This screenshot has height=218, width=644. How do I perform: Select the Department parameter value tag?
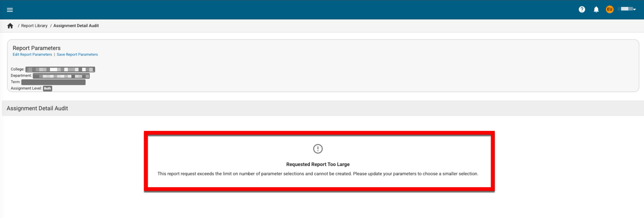[x=61, y=76]
